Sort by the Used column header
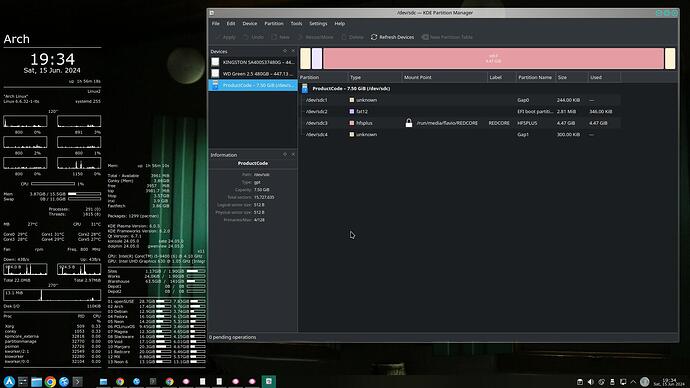 [605, 77]
